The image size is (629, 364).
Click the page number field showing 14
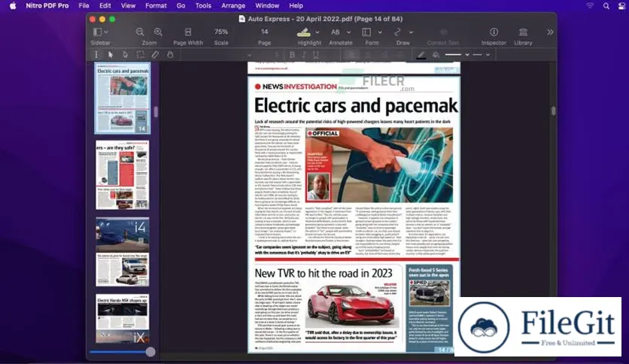[x=264, y=32]
